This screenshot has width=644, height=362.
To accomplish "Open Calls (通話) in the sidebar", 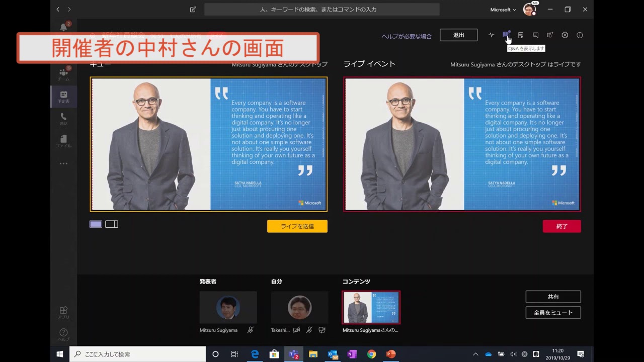I will coord(63,119).
